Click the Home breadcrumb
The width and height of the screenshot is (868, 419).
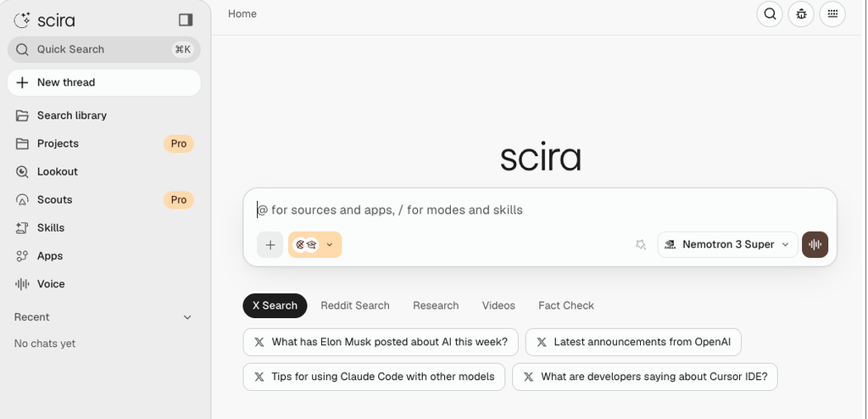coord(242,14)
